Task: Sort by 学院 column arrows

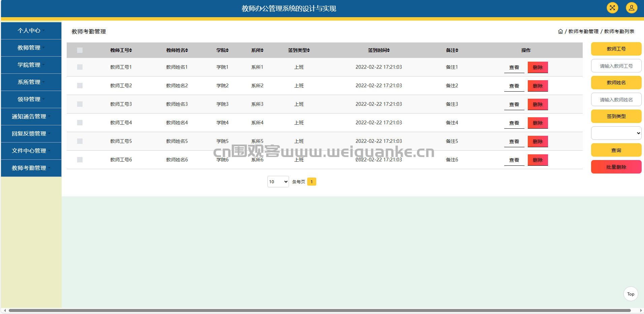Action: tap(227, 50)
